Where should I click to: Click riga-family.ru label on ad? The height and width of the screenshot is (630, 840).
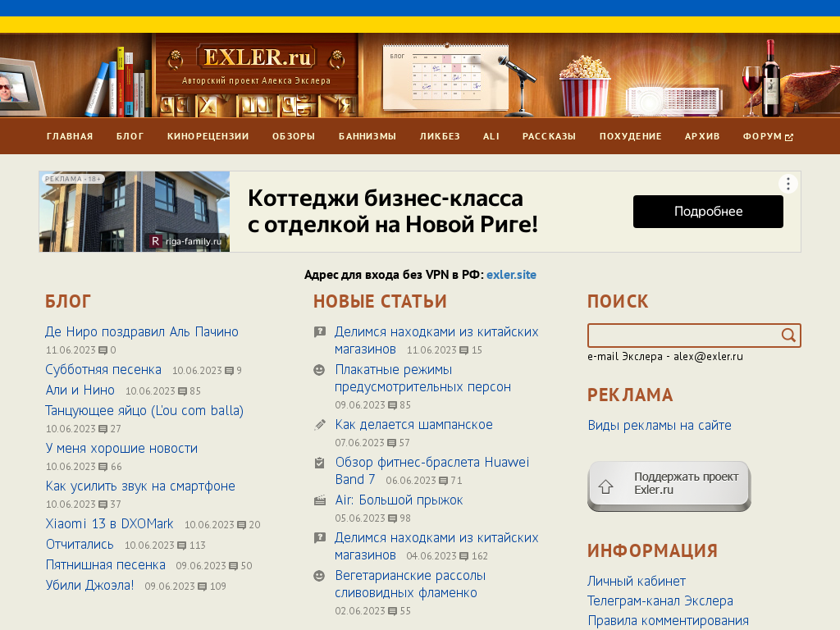pos(186,242)
